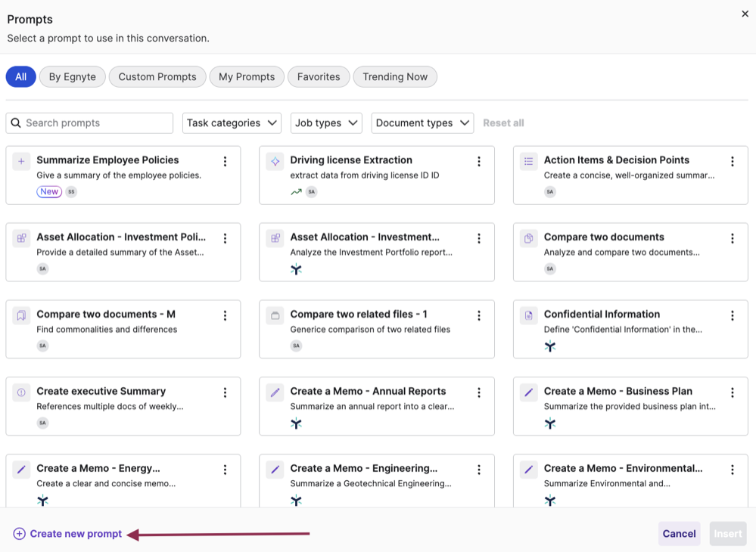Open the Job types dropdown
Screen dimensions: 756x552
(326, 122)
